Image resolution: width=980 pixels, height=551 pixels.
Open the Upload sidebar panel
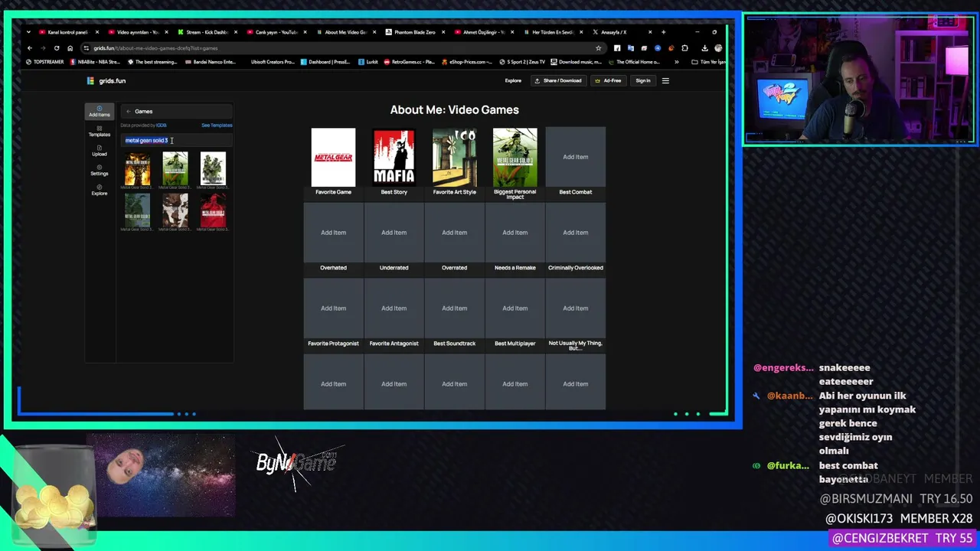(99, 151)
